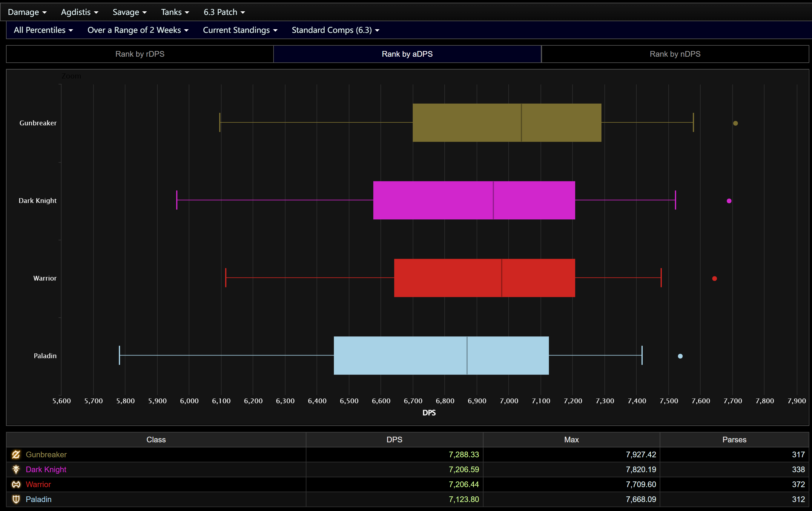Viewport: 812px width, 511px height.
Task: Click the Dark Knight magenta outlier dot
Action: pyautogui.click(x=729, y=201)
